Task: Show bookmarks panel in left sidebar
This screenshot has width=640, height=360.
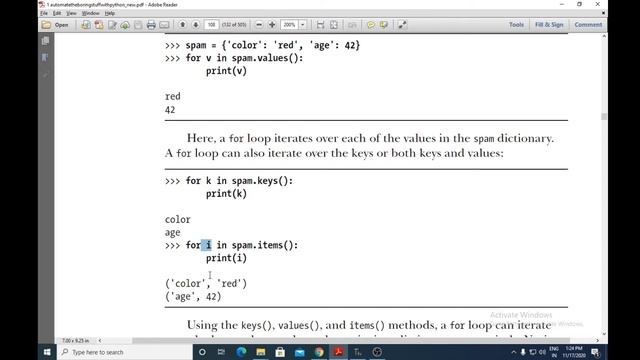Action: tap(45, 58)
